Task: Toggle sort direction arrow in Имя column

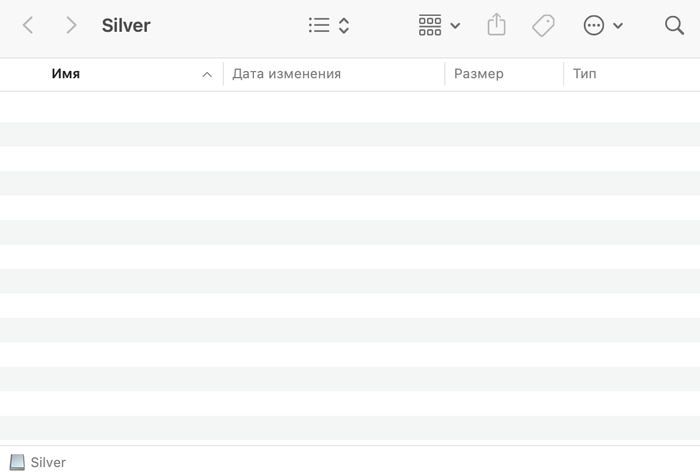Action: (x=207, y=75)
